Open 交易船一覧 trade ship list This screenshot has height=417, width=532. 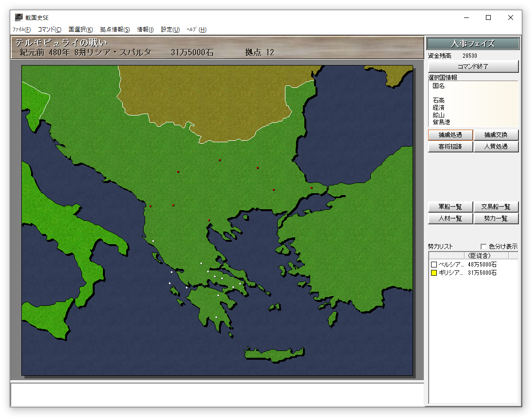[496, 207]
